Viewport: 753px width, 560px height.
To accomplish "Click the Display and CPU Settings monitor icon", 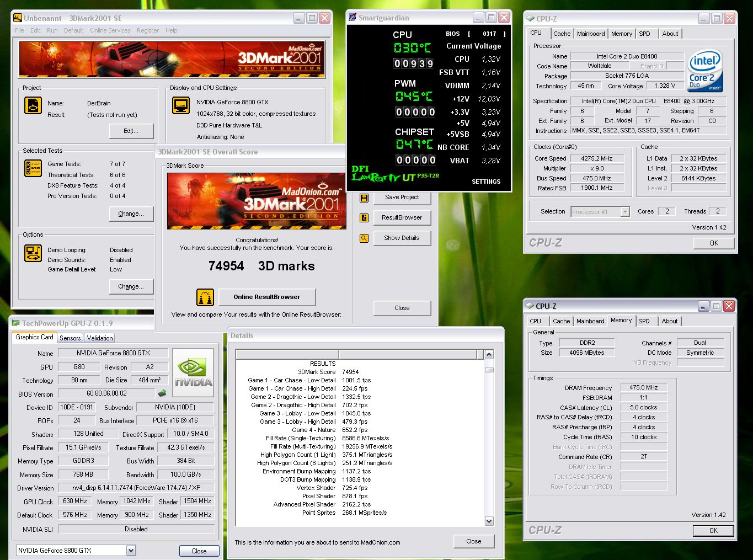I will click(x=181, y=105).
